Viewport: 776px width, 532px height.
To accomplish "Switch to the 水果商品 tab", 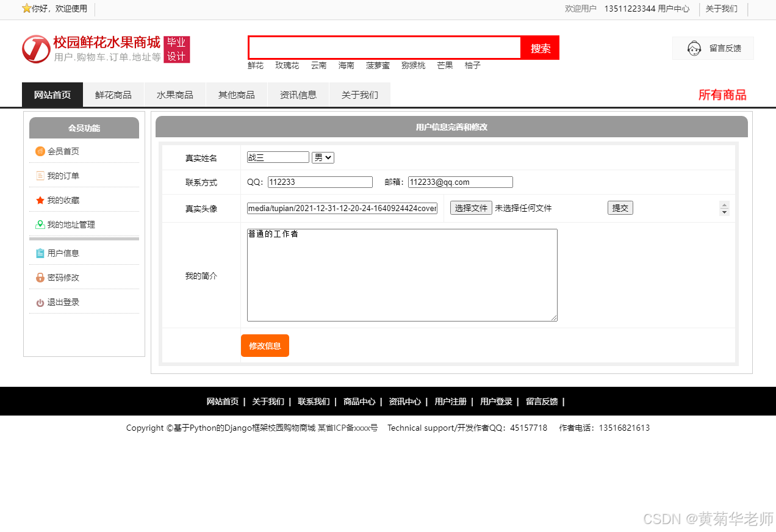I will pos(175,95).
